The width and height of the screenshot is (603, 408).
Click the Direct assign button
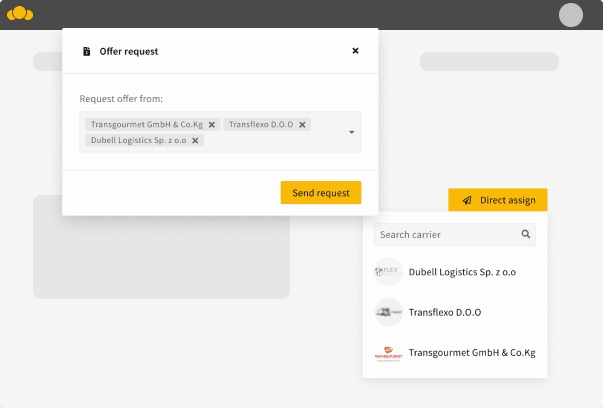point(497,200)
